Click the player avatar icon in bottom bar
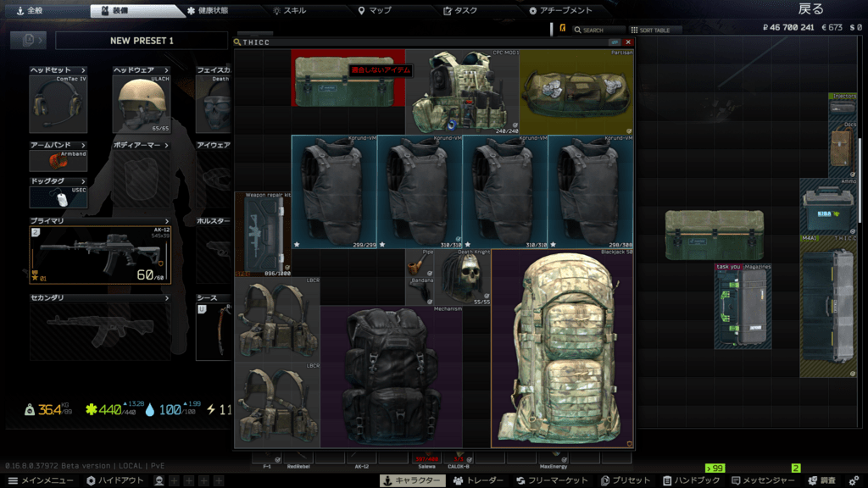This screenshot has height=488, width=868. [x=159, y=480]
